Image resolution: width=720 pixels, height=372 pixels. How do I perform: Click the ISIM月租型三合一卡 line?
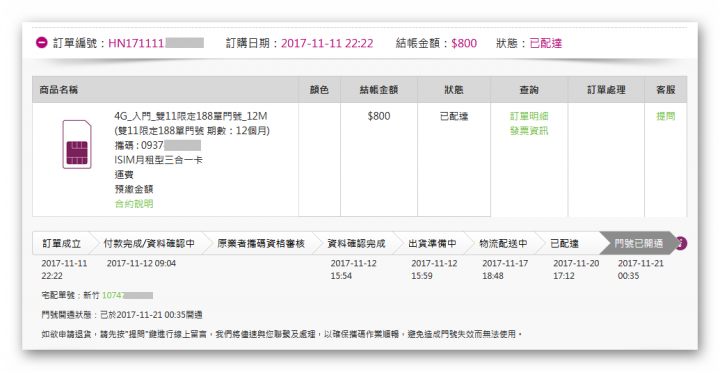[158, 160]
